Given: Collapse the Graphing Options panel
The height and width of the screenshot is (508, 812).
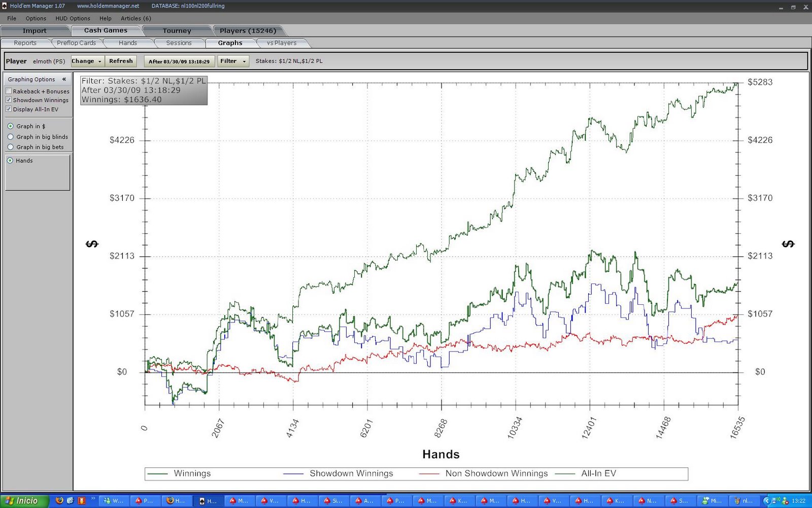Looking at the screenshot, I should coord(64,79).
